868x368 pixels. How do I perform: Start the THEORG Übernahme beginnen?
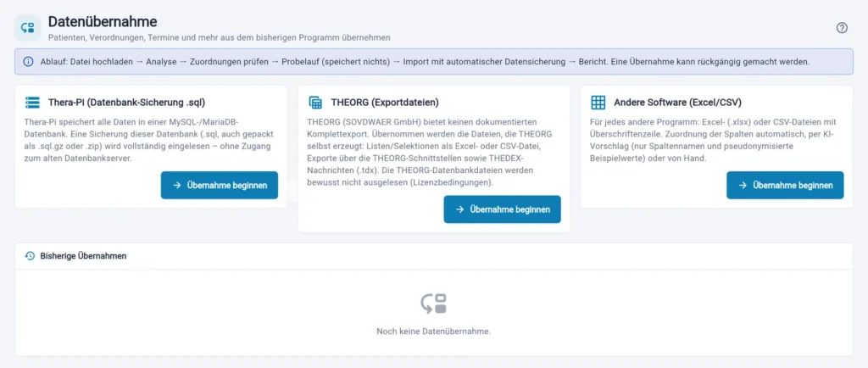click(x=502, y=209)
